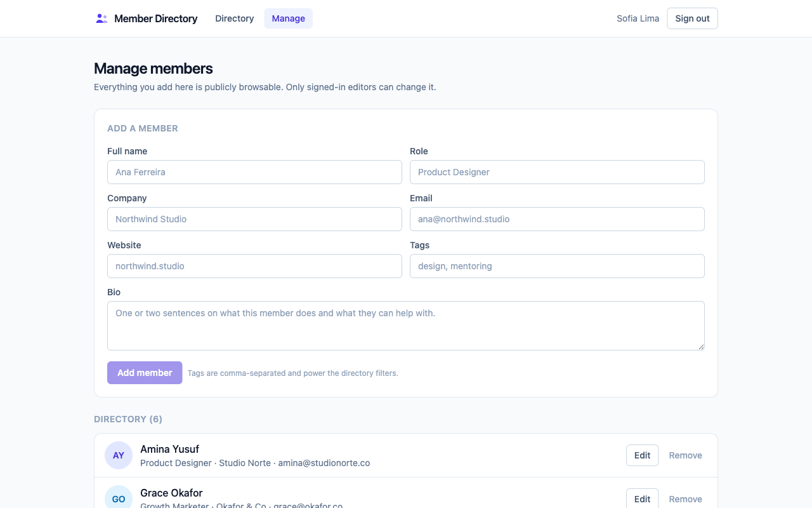812x508 pixels.
Task: Open the Directory tab
Action: coord(235,18)
